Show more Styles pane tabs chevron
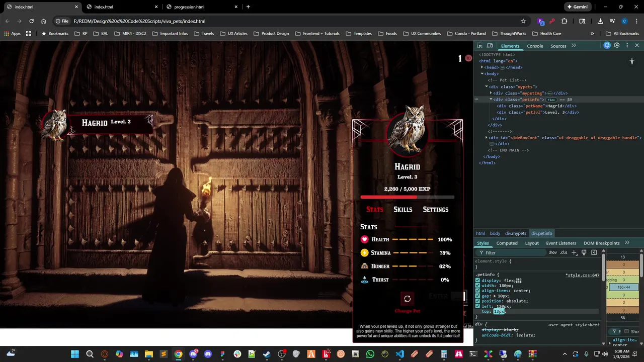Image resolution: width=644 pixels, height=362 pixels. 627,242
